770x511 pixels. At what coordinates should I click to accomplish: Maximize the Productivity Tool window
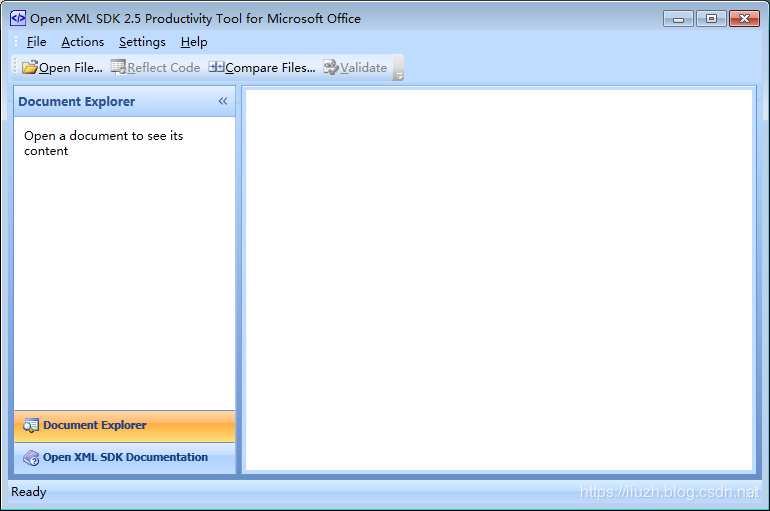coord(711,19)
